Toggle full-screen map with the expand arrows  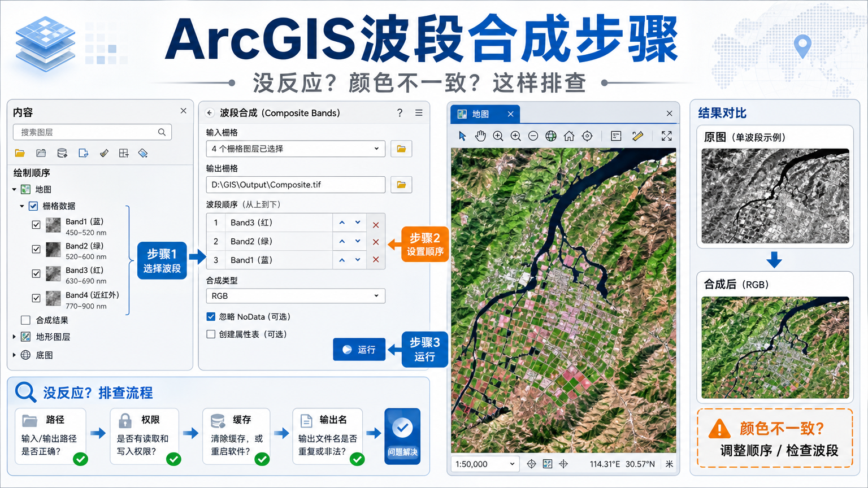coord(667,136)
